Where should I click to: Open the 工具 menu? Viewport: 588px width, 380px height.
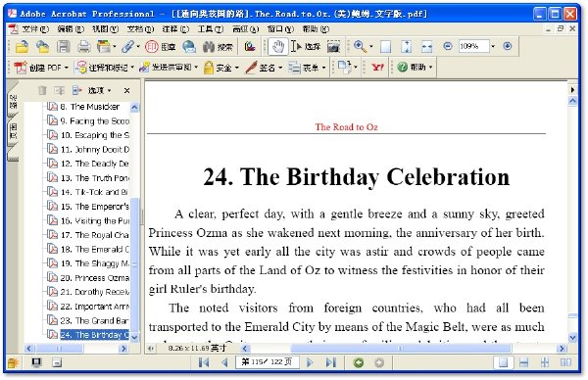[211, 28]
